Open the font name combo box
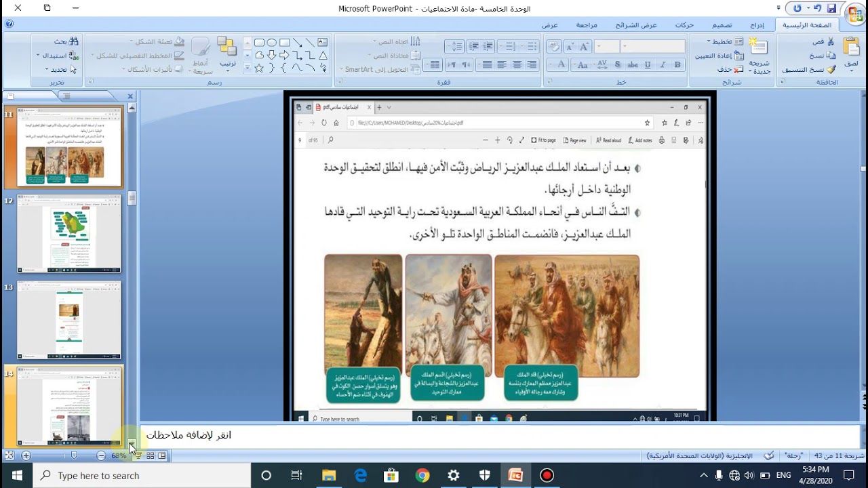This screenshot has width=868, height=488. tap(654, 46)
